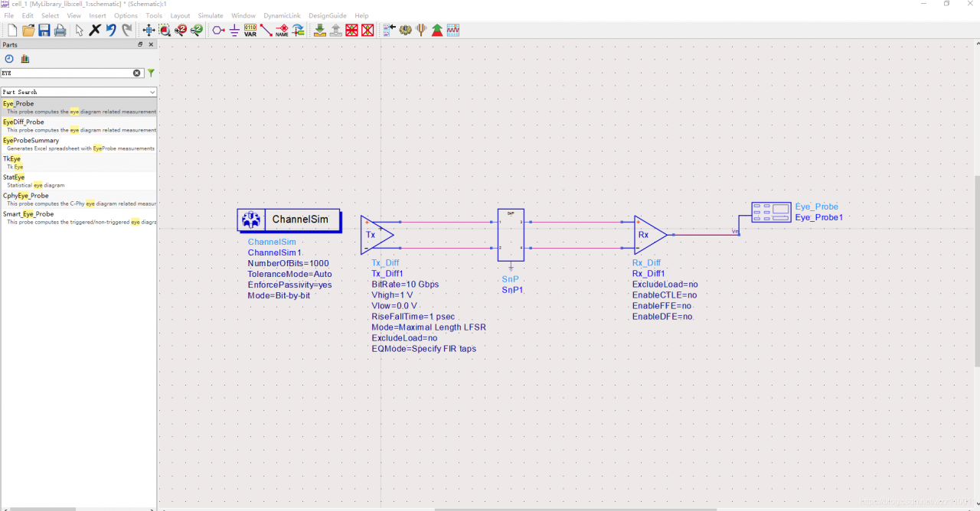This screenshot has height=511, width=980.
Task: Insert a ground symbol from toolbar
Action: point(234,31)
